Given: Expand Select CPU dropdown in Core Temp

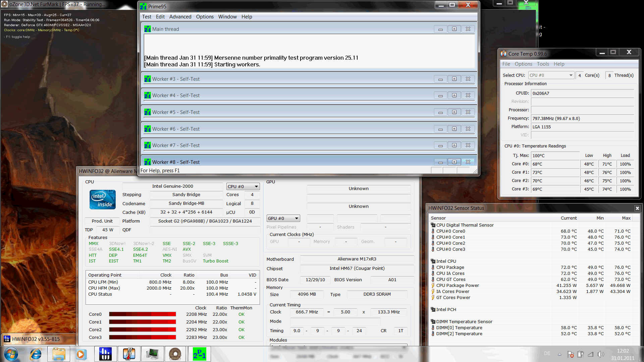Looking at the screenshot, I should click(571, 75).
